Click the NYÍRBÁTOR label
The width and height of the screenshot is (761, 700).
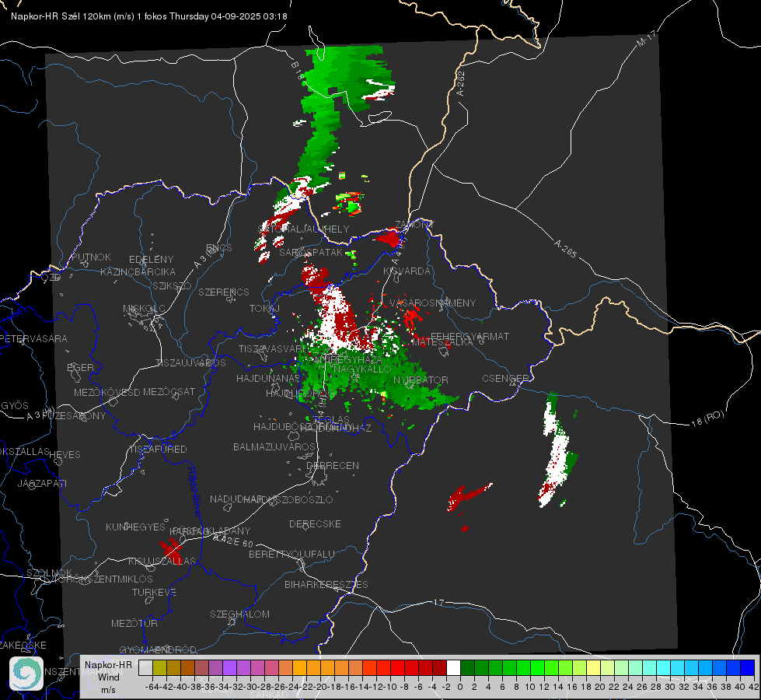pos(421,380)
